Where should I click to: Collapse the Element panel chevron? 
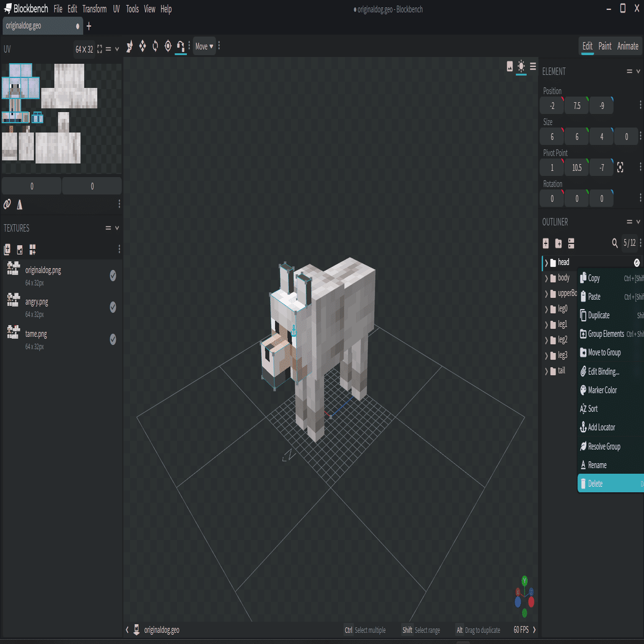click(638, 71)
